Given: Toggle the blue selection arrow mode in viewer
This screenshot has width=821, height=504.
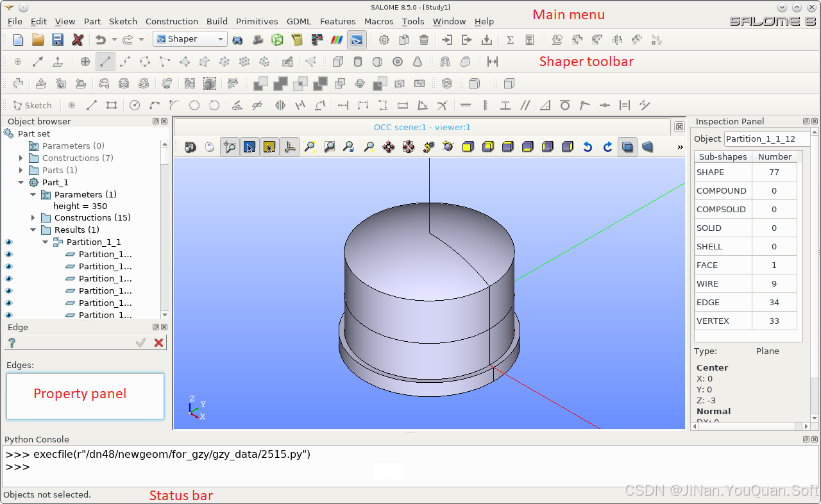Looking at the screenshot, I should point(250,147).
